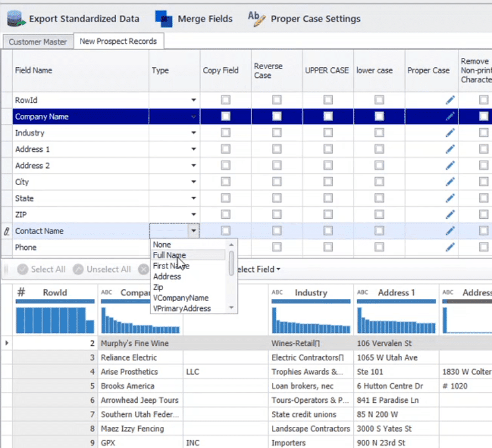Open Type dropdown for ZIP

coord(193,214)
